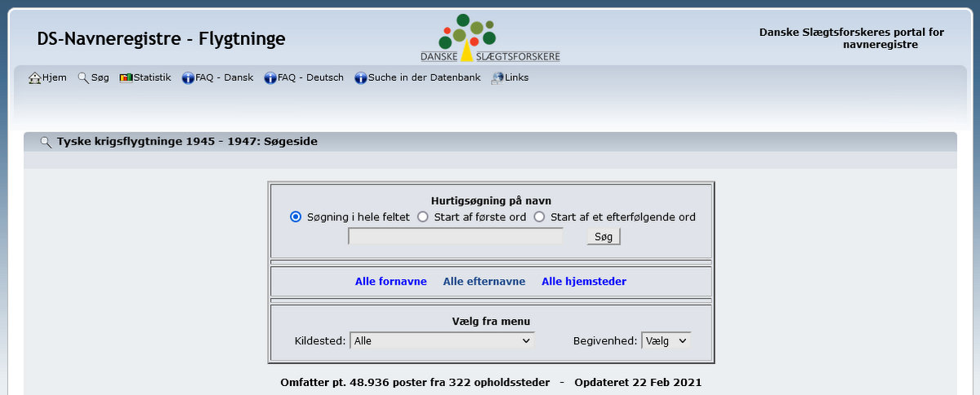Viewport: 980px width, 395px height.
Task: Click the info icon beside Suche in der Datenbank
Action: point(361,78)
